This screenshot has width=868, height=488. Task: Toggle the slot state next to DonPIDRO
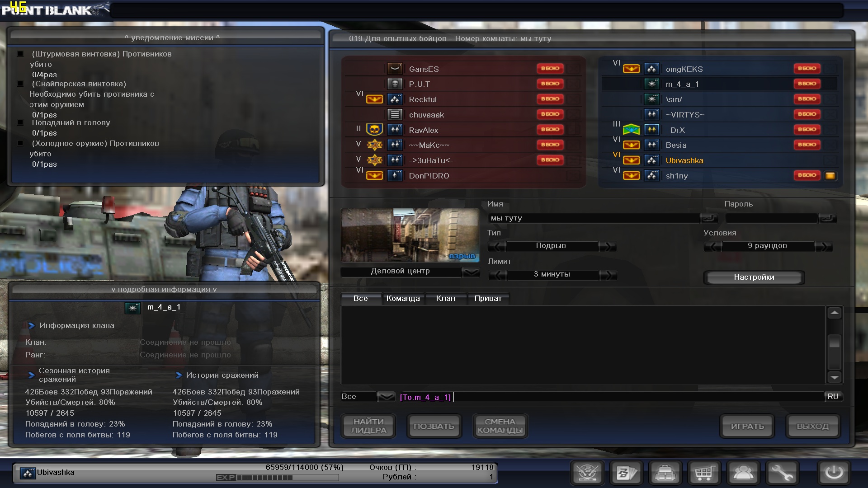point(573,175)
